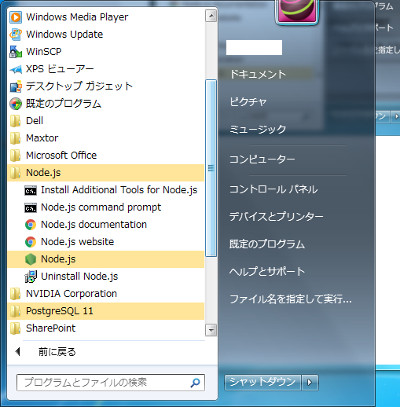400x407 pixels.
Task: Click the PostgreSQL 11 folder icon
Action: tap(15, 311)
